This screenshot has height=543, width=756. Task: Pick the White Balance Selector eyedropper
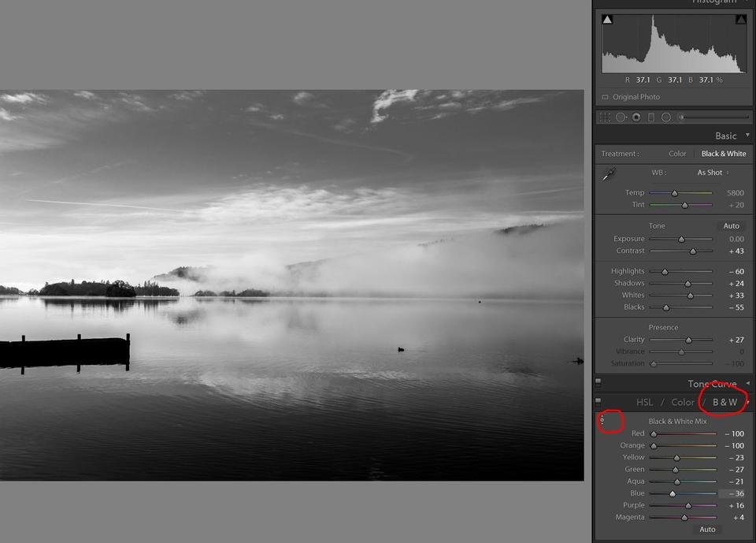pyautogui.click(x=609, y=174)
